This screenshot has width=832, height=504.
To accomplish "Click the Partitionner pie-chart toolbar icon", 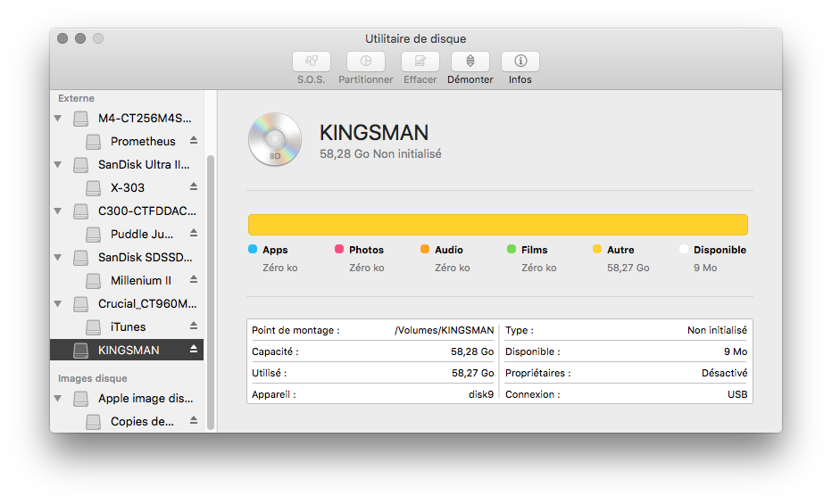I will pos(366,62).
